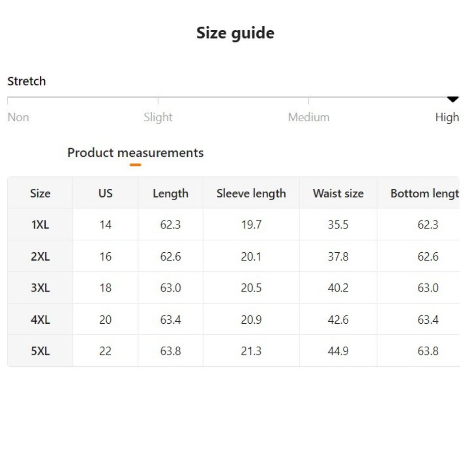This screenshot has width=476, height=476.
Task: Select the 5XL size row label
Action: point(40,351)
